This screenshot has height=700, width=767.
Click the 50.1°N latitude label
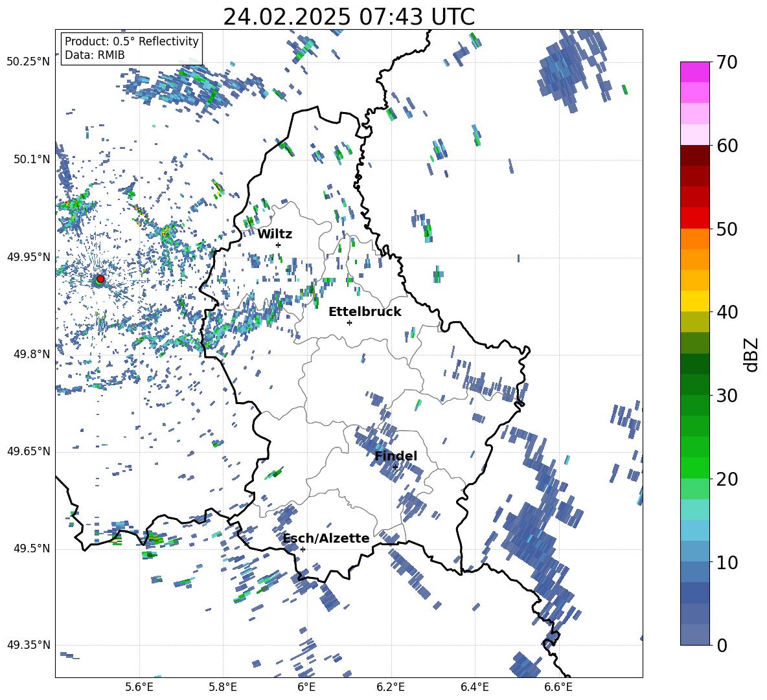32,159
